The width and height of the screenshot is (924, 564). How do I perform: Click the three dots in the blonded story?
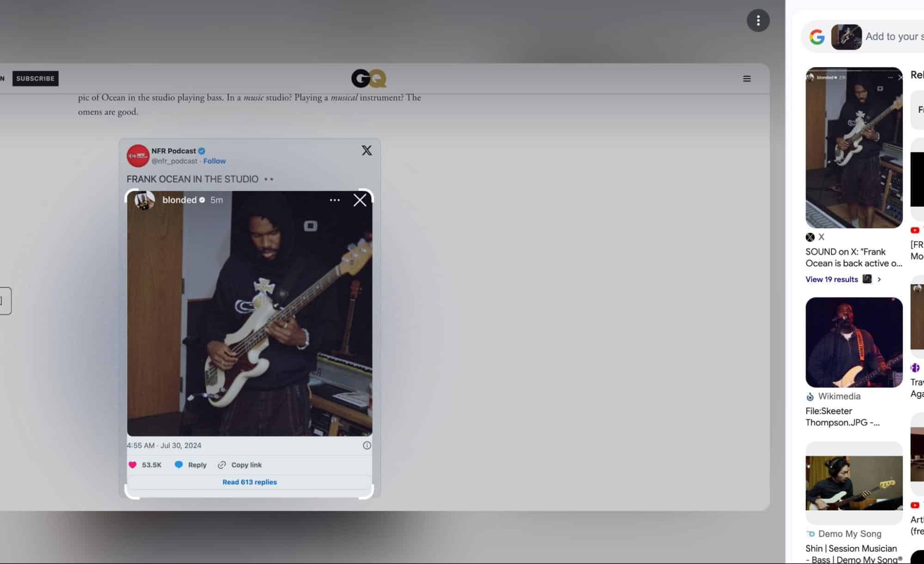[x=335, y=200]
